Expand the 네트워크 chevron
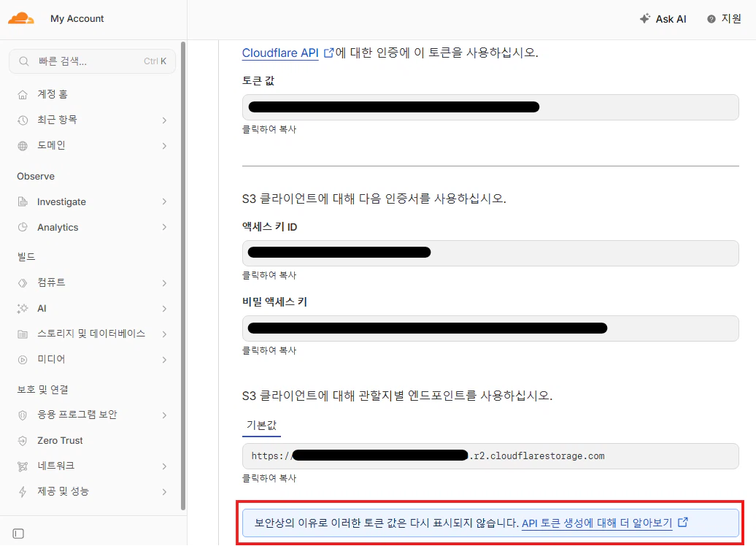The height and width of the screenshot is (546, 756). [x=164, y=466]
